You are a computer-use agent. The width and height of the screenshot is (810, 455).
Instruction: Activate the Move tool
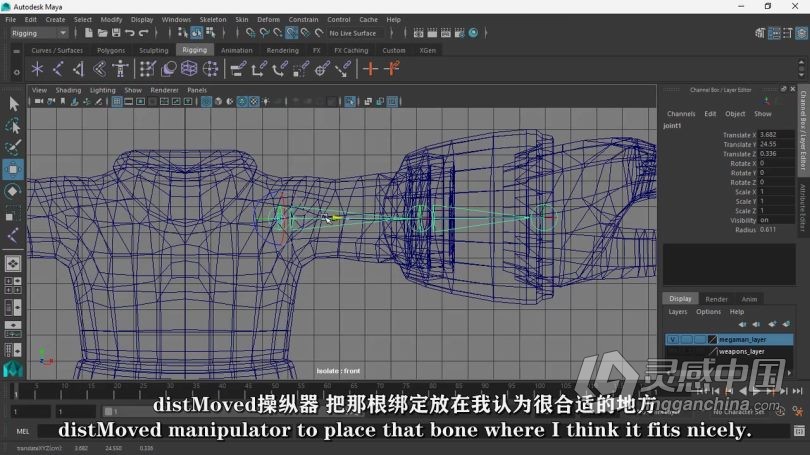tap(13, 169)
